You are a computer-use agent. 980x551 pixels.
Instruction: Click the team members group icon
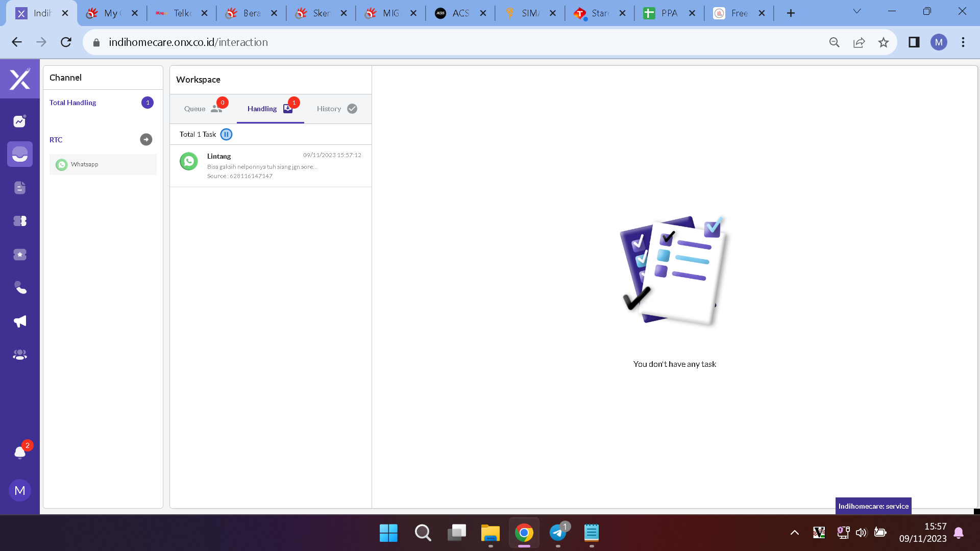20,355
